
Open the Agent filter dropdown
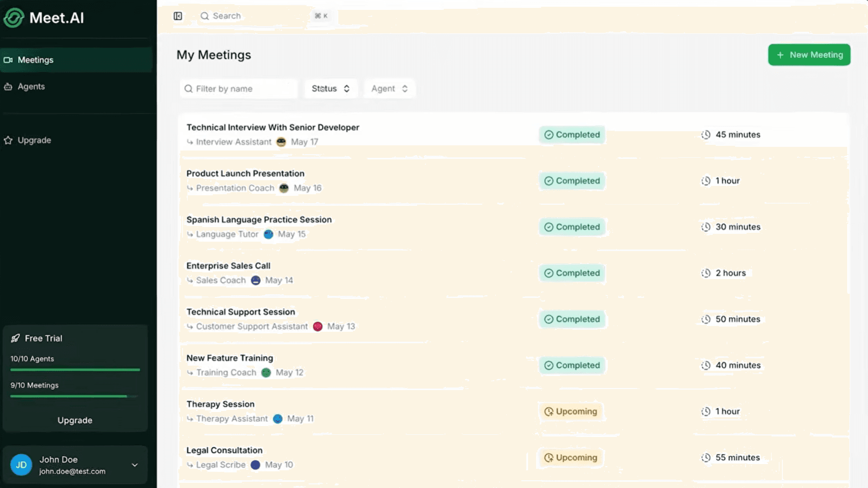coord(389,89)
